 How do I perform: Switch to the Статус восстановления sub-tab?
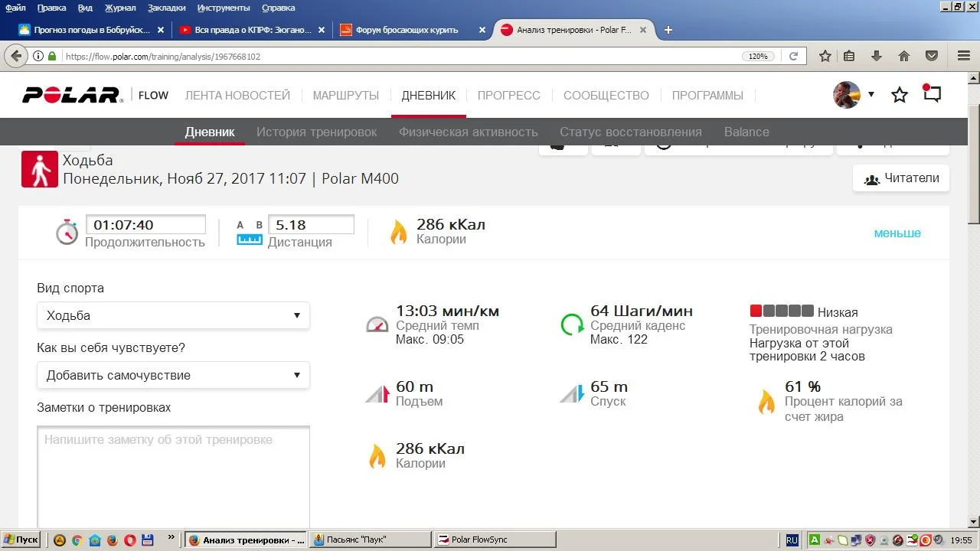pyautogui.click(x=631, y=132)
